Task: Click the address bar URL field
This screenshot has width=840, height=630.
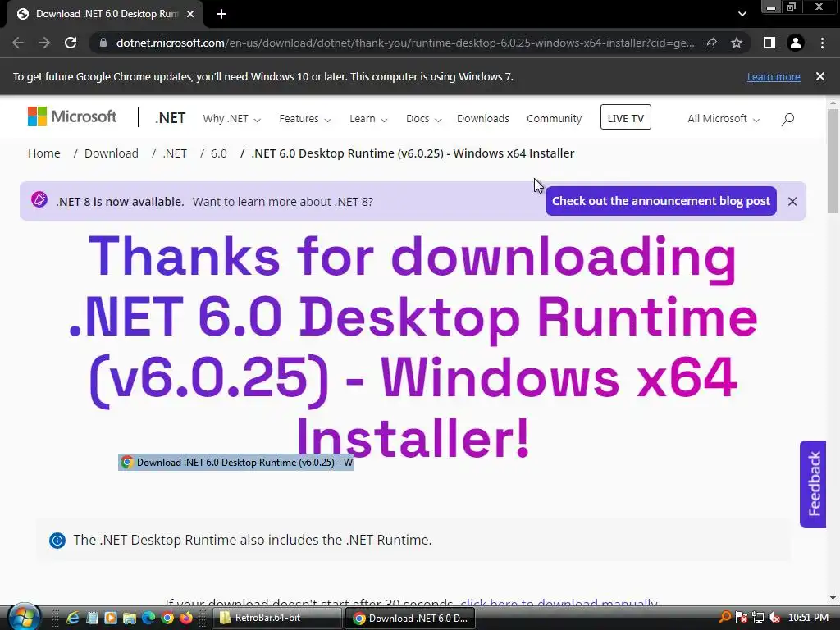Action: pyautogui.click(x=405, y=43)
